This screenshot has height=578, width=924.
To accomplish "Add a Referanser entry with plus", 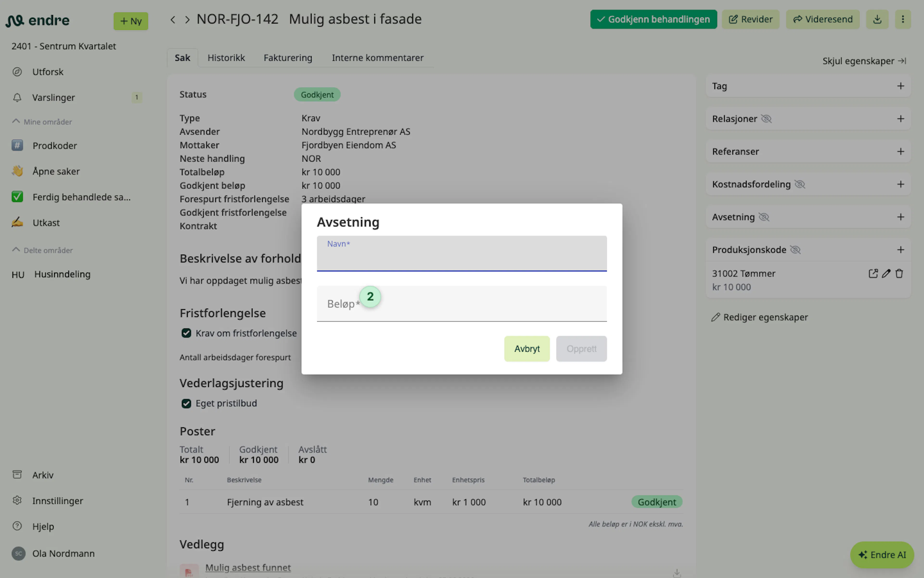I will pyautogui.click(x=900, y=151).
